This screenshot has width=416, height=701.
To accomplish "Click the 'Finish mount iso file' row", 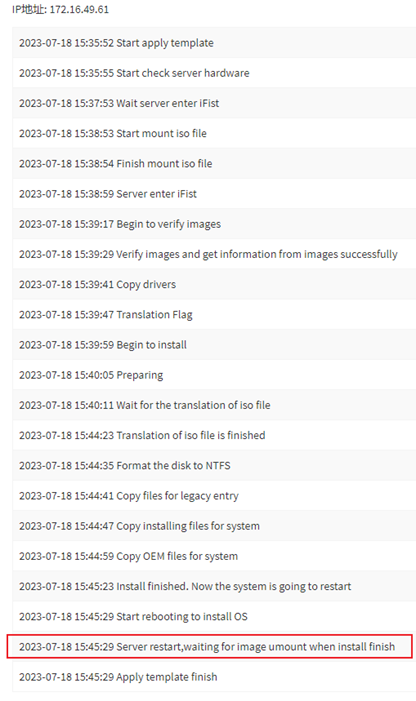I will pyautogui.click(x=214, y=164).
